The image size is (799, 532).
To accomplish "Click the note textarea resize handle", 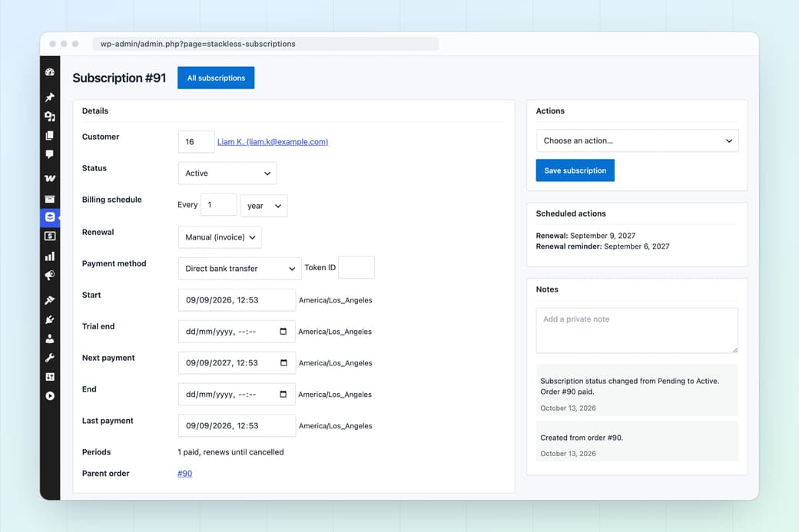I will click(734, 350).
